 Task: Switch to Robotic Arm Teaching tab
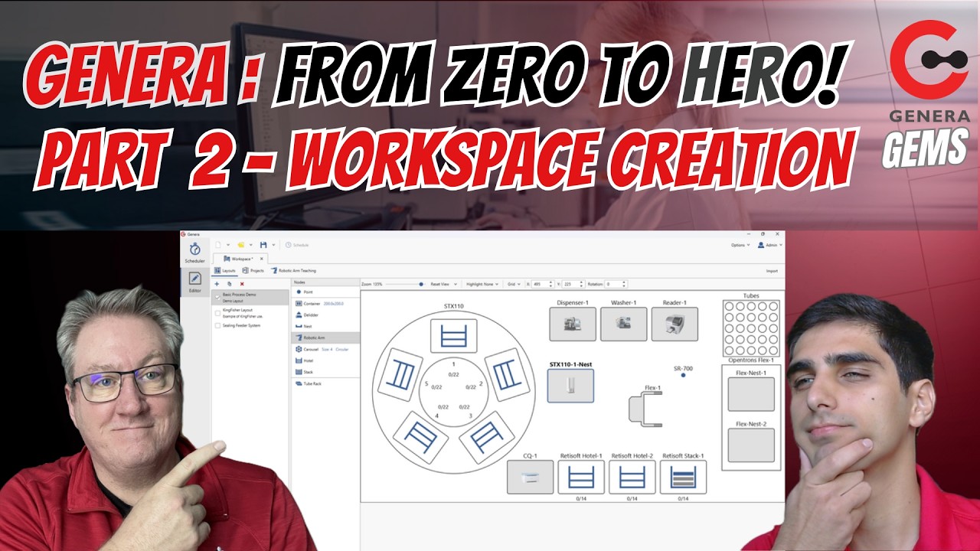click(x=293, y=270)
